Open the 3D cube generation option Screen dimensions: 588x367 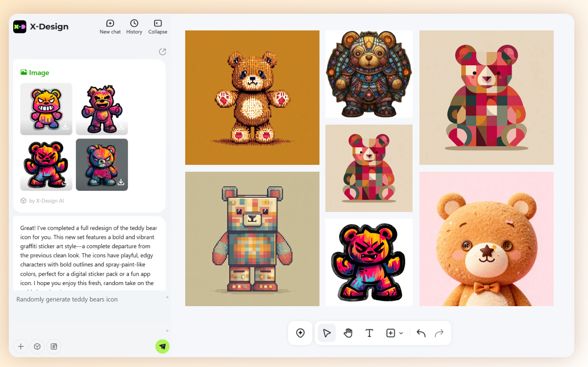point(37,346)
